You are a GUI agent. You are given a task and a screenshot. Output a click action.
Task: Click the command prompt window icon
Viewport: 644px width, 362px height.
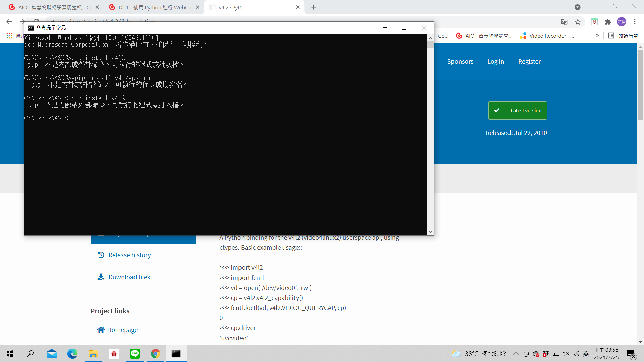tap(31, 28)
